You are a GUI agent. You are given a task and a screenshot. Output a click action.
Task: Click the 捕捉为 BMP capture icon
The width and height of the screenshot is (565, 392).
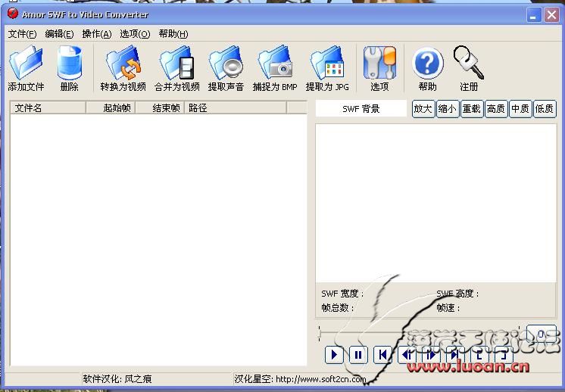275,63
